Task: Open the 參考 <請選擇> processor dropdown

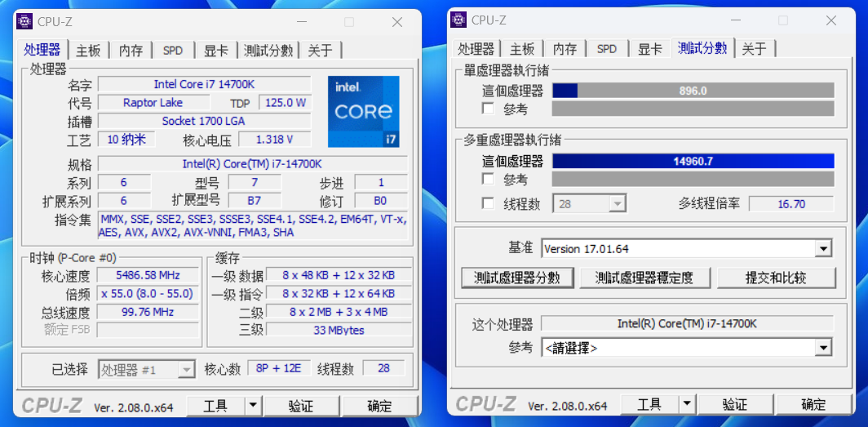Action: [687, 348]
